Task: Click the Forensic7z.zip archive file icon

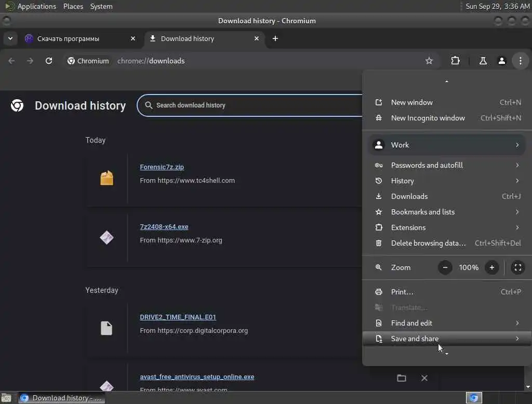Action: 107,178
